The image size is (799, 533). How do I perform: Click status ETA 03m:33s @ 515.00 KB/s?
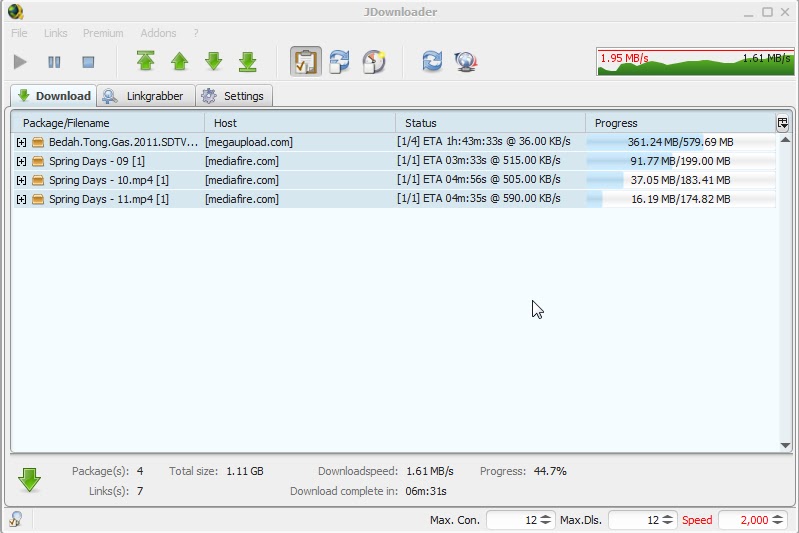478,161
